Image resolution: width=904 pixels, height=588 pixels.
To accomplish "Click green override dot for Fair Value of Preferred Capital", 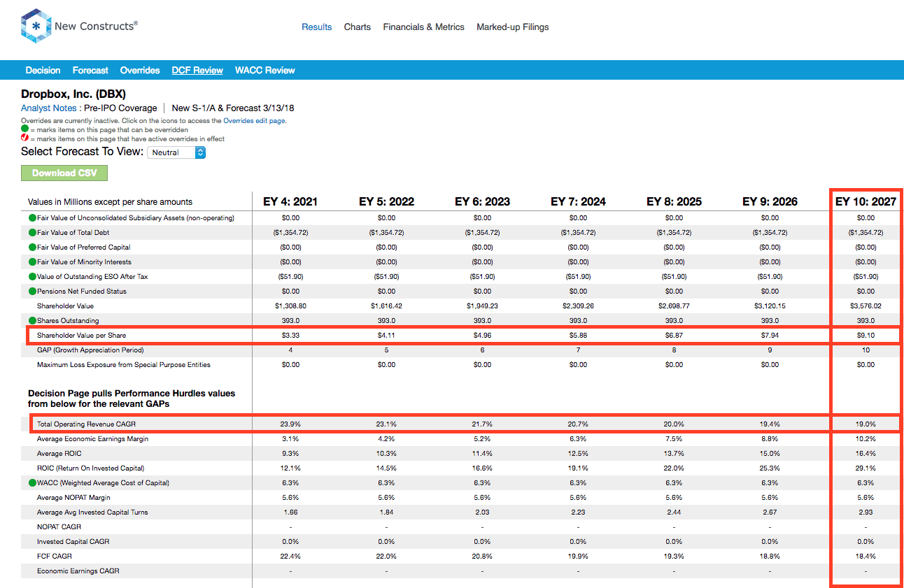I will click(32, 248).
